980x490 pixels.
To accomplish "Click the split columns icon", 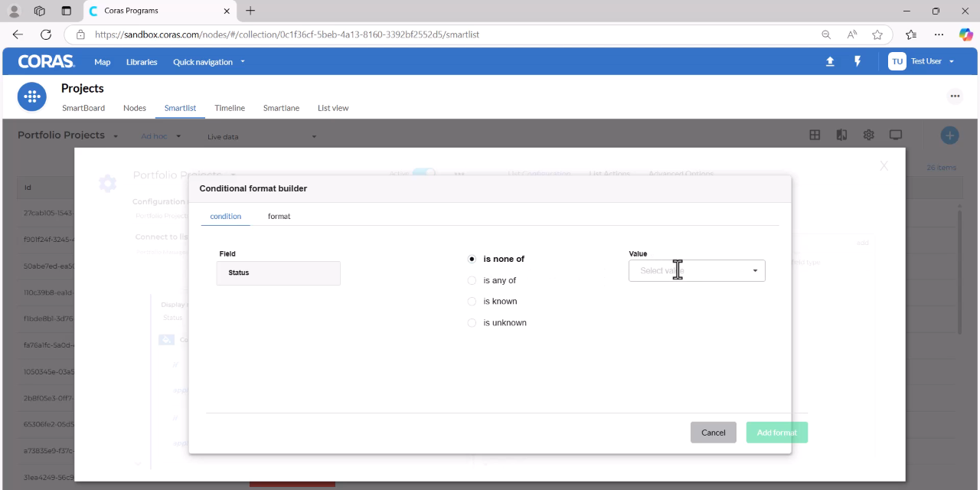I will [x=841, y=135].
